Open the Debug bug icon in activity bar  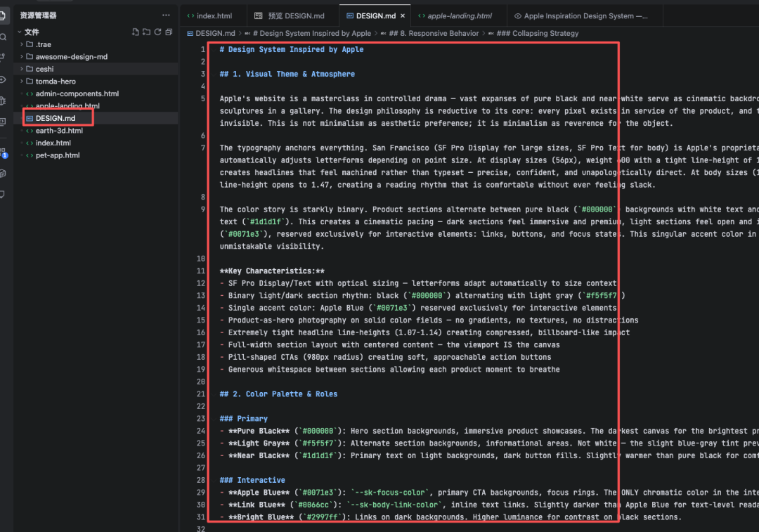coord(4,100)
